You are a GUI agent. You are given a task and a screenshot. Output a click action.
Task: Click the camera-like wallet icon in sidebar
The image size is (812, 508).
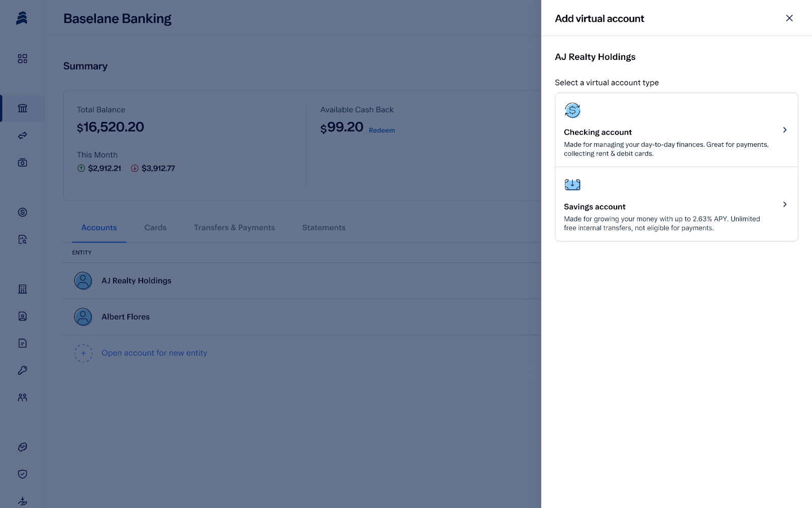[22, 163]
